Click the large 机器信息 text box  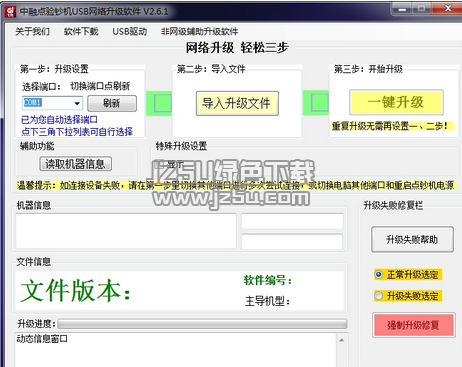[126, 231]
